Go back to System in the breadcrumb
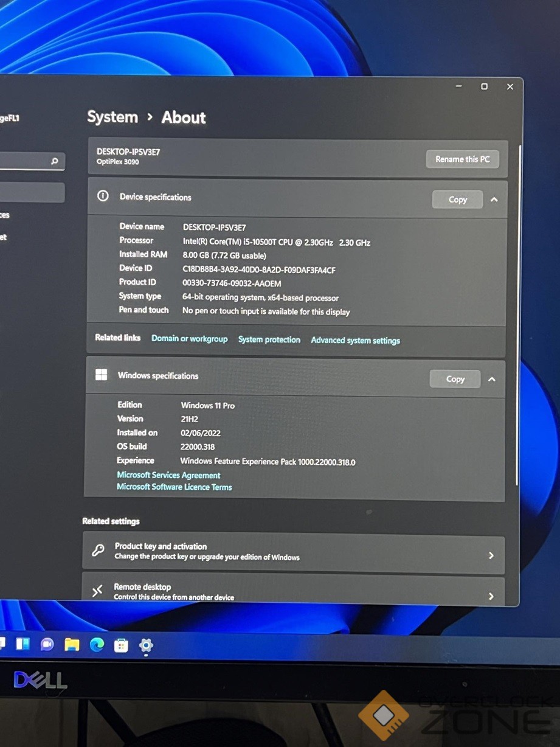 point(112,117)
